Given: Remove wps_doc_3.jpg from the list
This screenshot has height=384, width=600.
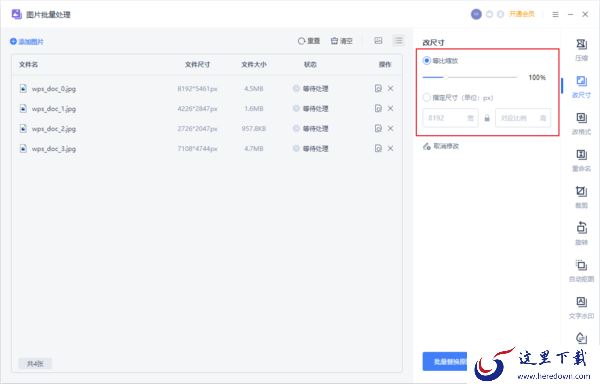Looking at the screenshot, I should (390, 148).
